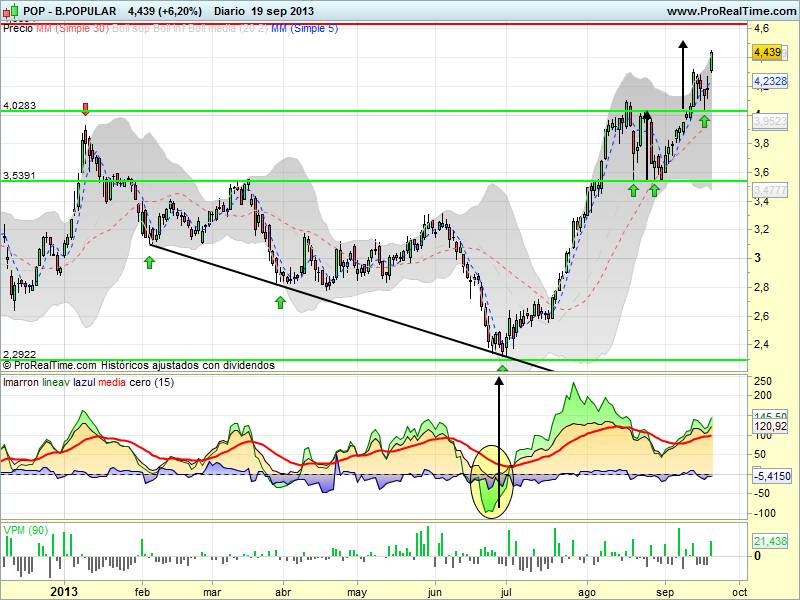Select the black arrow head atop the oscillator panel

tap(499, 381)
